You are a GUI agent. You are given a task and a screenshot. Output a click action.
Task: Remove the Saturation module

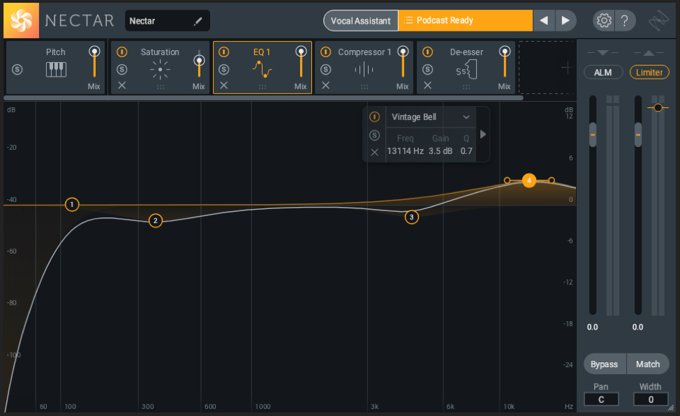click(122, 85)
